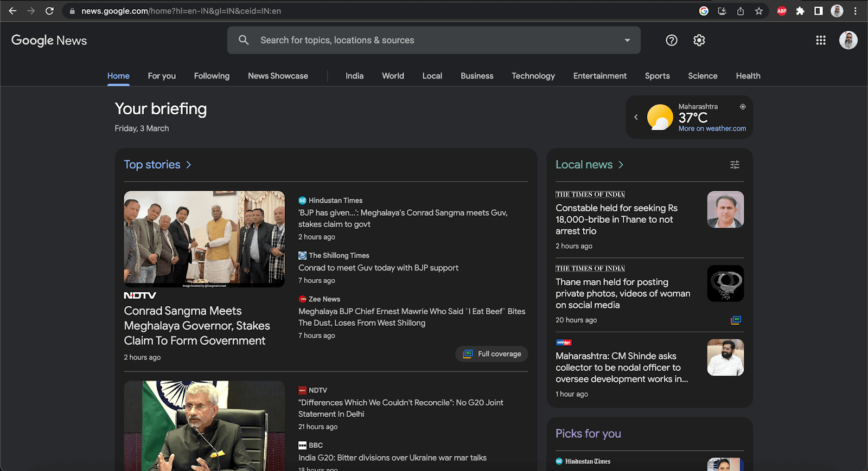Collapse the weather card with left chevron
Image resolution: width=868 pixels, height=471 pixels.
tap(636, 117)
